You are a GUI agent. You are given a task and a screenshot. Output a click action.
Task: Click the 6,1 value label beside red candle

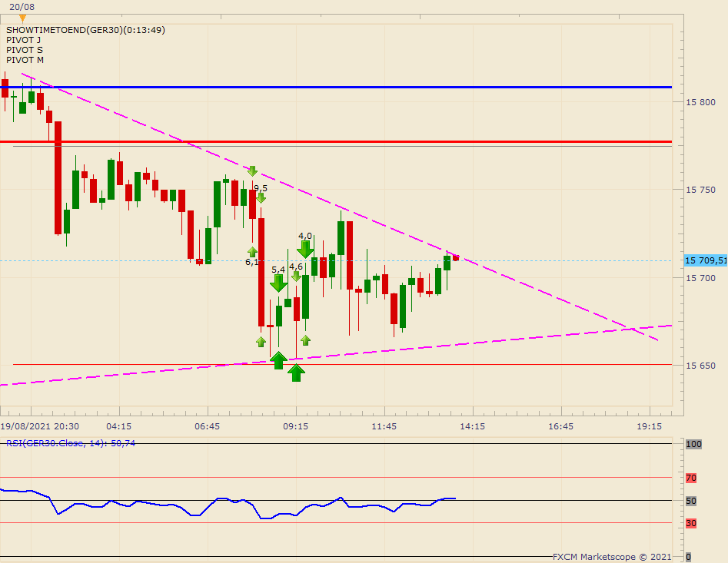pyautogui.click(x=252, y=263)
